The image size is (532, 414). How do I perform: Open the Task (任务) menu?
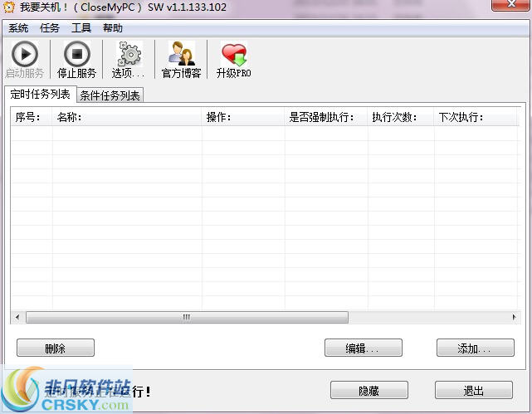[x=50, y=28]
